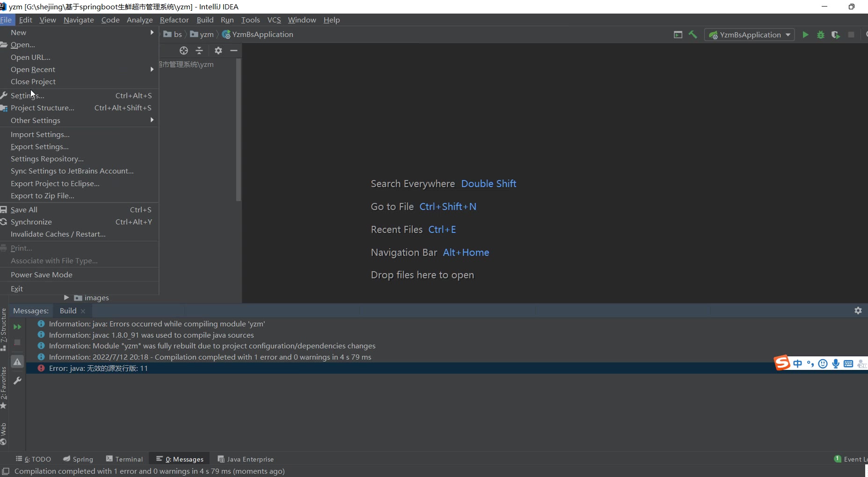Screen dimensions: 868x477
Task: Click the locate target crosshair icon
Action: pyautogui.click(x=184, y=51)
